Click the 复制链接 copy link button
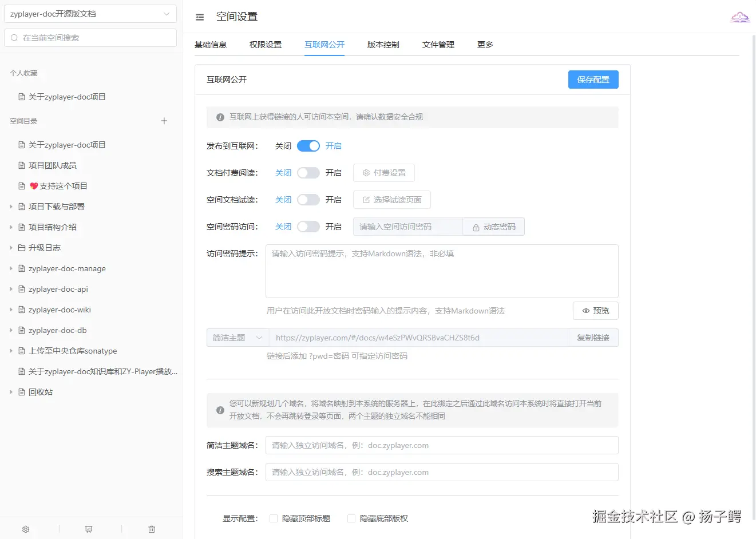Image resolution: width=756 pixels, height=539 pixels. (x=593, y=338)
